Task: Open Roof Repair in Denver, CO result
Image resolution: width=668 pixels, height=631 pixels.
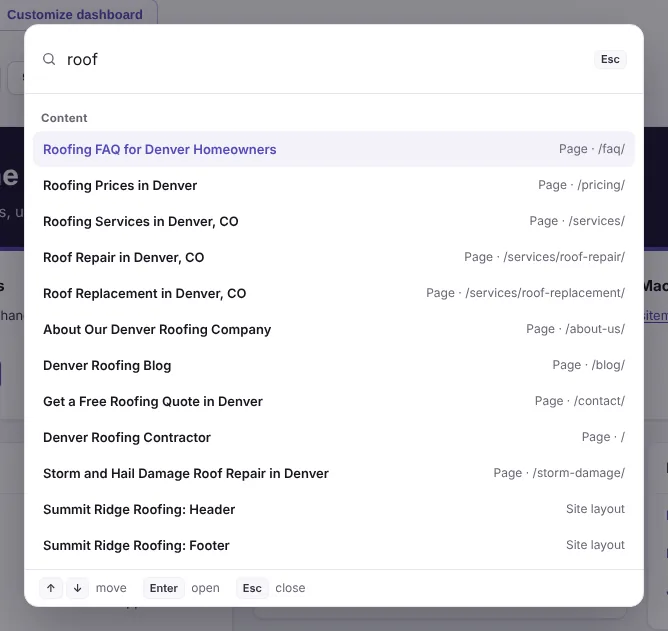Action: (334, 257)
